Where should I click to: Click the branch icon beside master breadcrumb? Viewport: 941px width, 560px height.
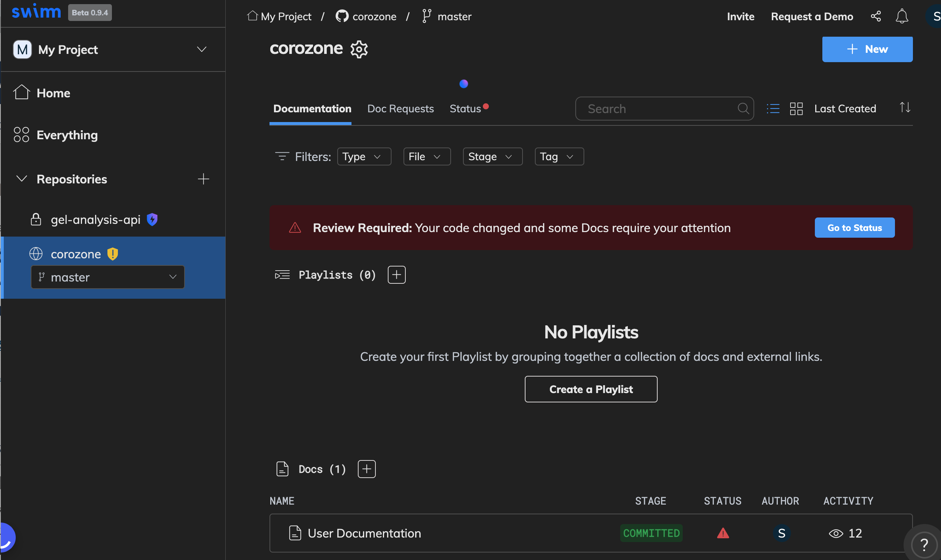click(x=426, y=16)
